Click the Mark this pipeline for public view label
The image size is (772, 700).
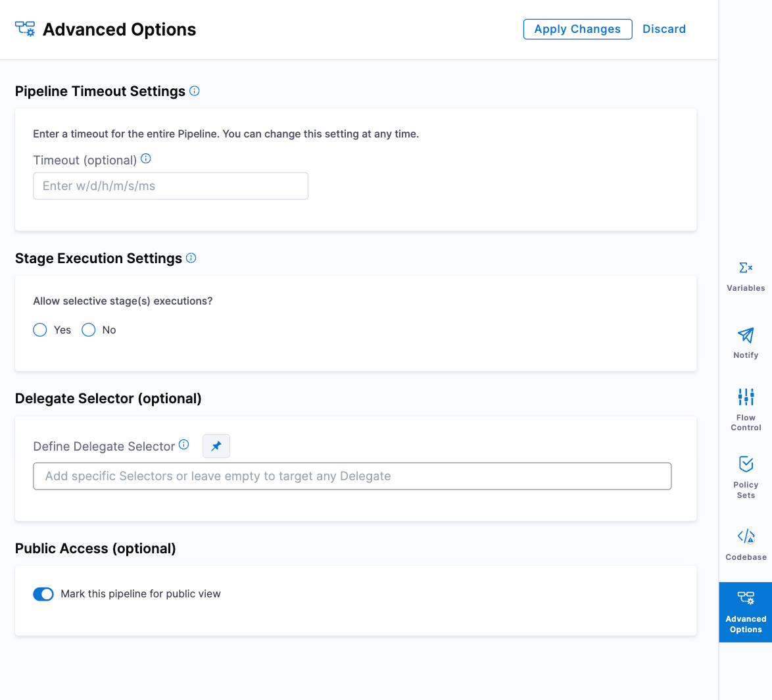pos(141,594)
